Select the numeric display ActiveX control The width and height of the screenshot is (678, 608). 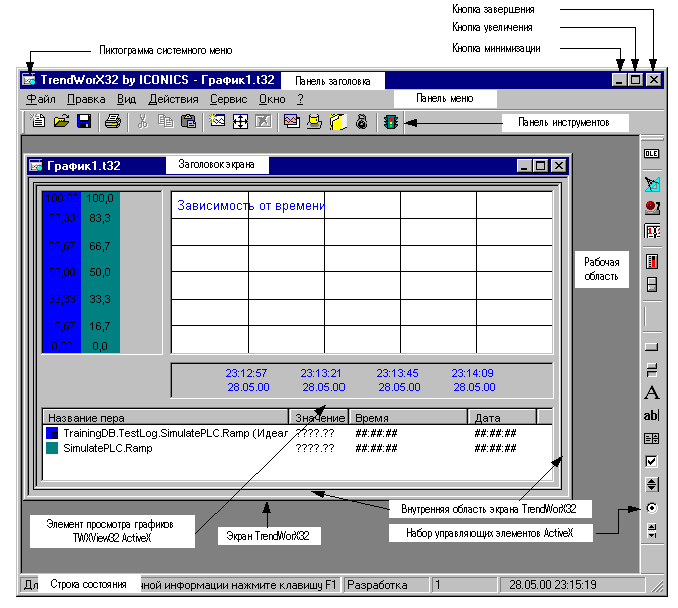click(x=652, y=231)
